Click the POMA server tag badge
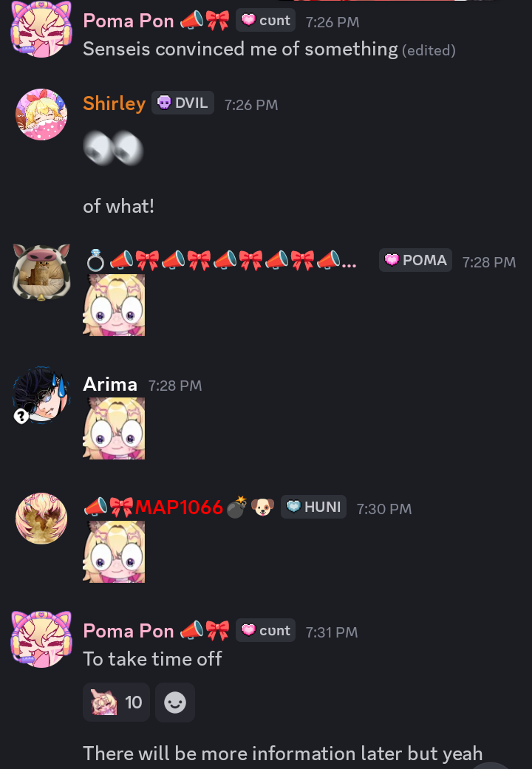The width and height of the screenshot is (532, 769). 415,260
